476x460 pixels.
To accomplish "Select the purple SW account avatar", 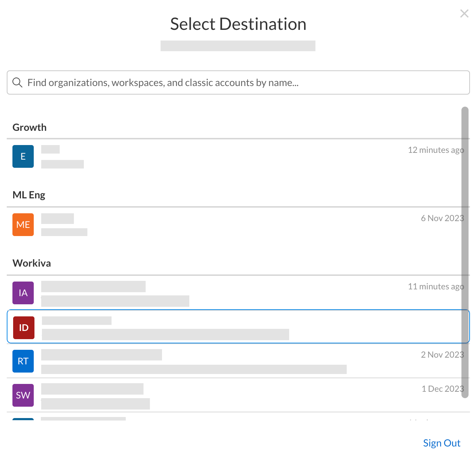I will [x=23, y=395].
